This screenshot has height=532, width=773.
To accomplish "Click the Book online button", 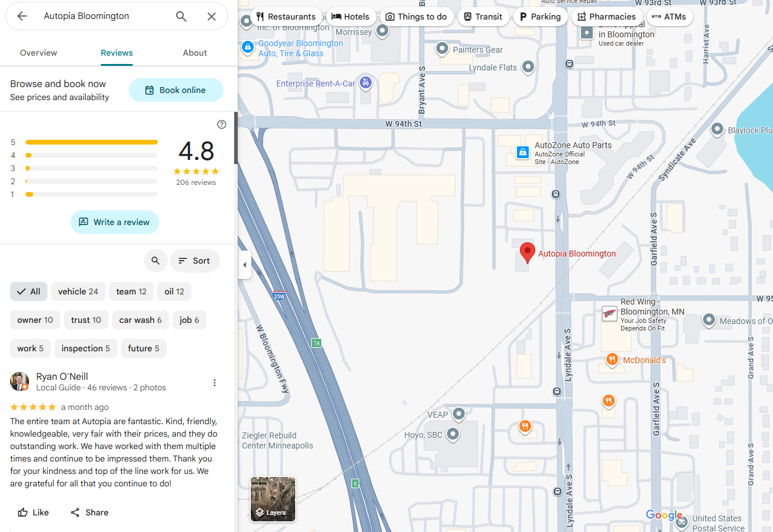I will coord(176,90).
